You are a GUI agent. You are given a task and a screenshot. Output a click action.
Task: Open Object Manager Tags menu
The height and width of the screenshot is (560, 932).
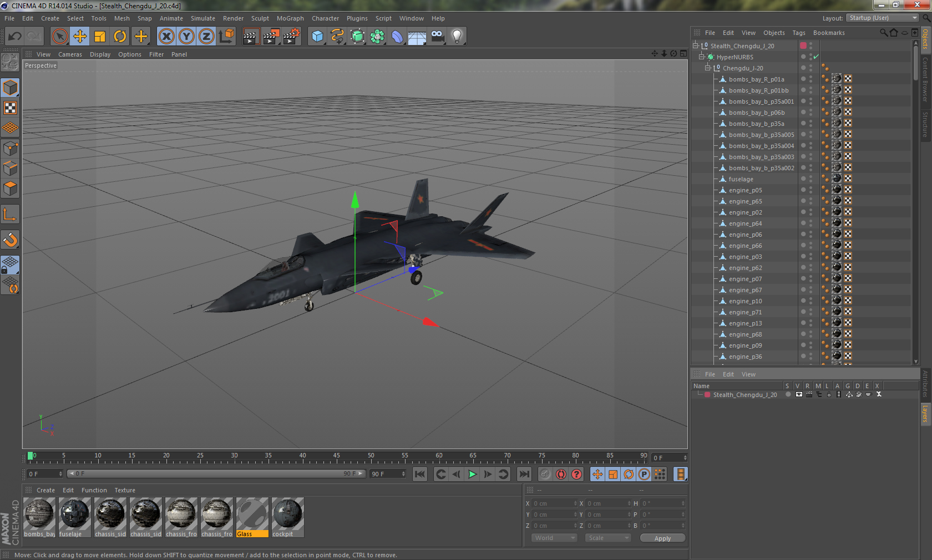(x=799, y=33)
